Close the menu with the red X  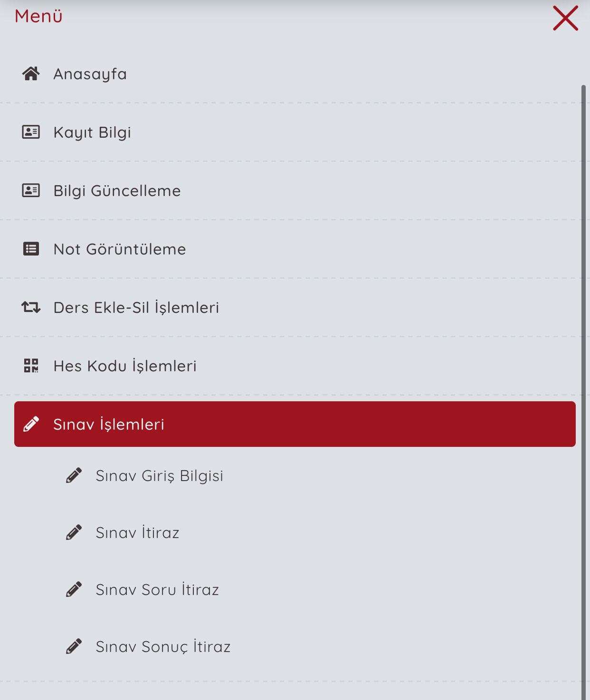point(565,19)
